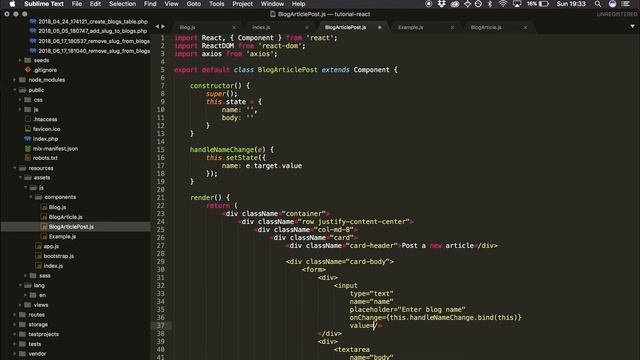Open robots.txt in the sidebar
Screen dimensions: 640x360
(x=45, y=158)
